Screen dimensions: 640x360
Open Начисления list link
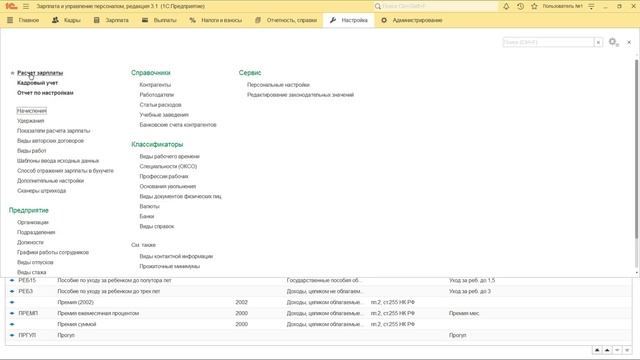pos(32,111)
